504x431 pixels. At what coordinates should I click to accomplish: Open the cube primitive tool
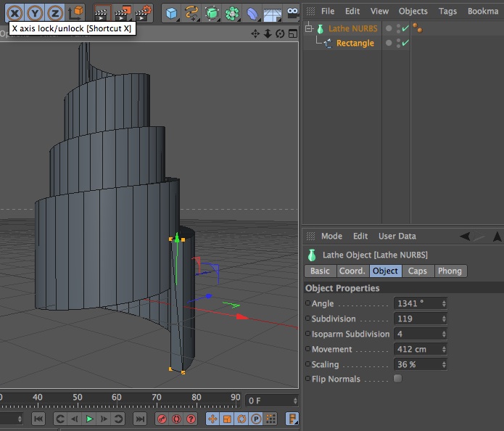(x=172, y=13)
